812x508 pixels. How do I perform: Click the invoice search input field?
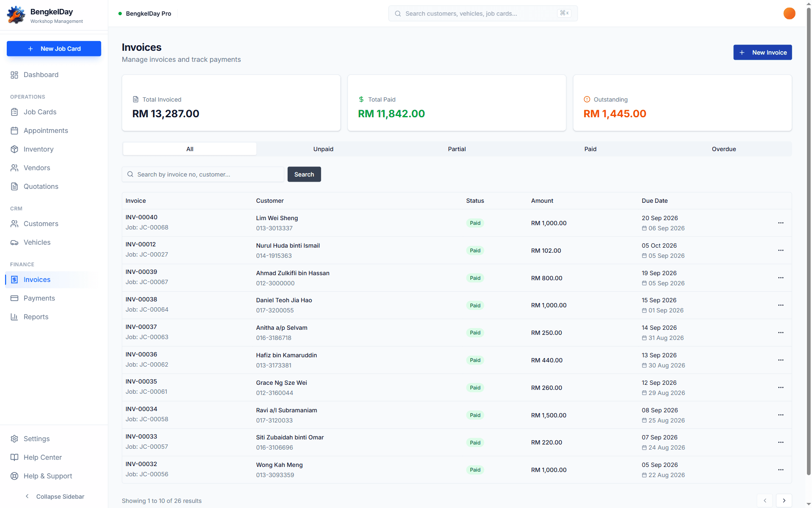point(203,174)
